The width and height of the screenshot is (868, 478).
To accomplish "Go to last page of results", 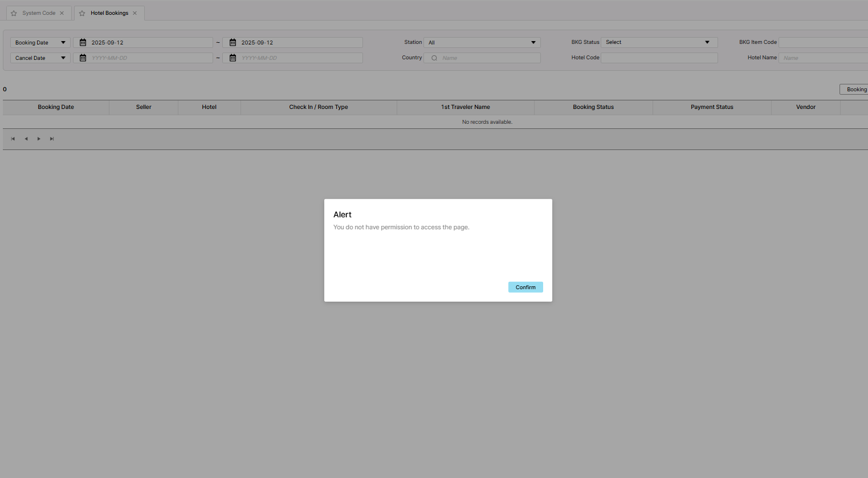I will tap(52, 139).
